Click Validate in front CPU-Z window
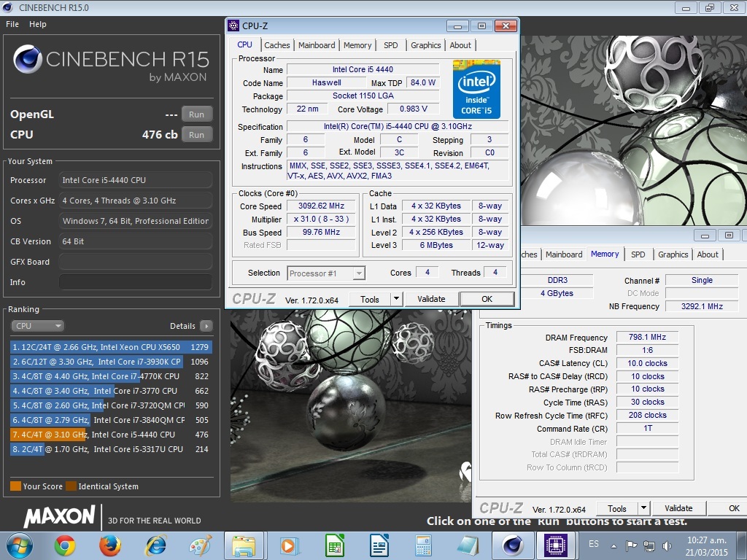Image resolution: width=747 pixels, height=560 pixels. 431,299
